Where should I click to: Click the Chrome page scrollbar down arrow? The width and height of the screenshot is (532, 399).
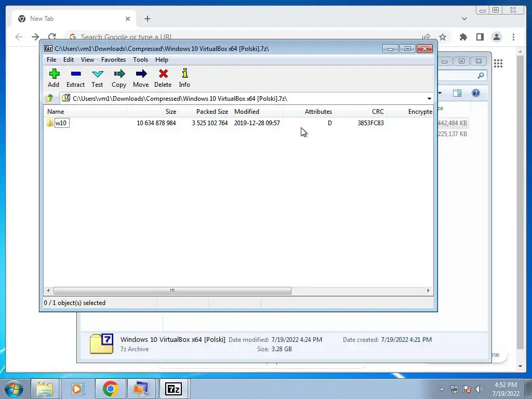[x=521, y=366]
